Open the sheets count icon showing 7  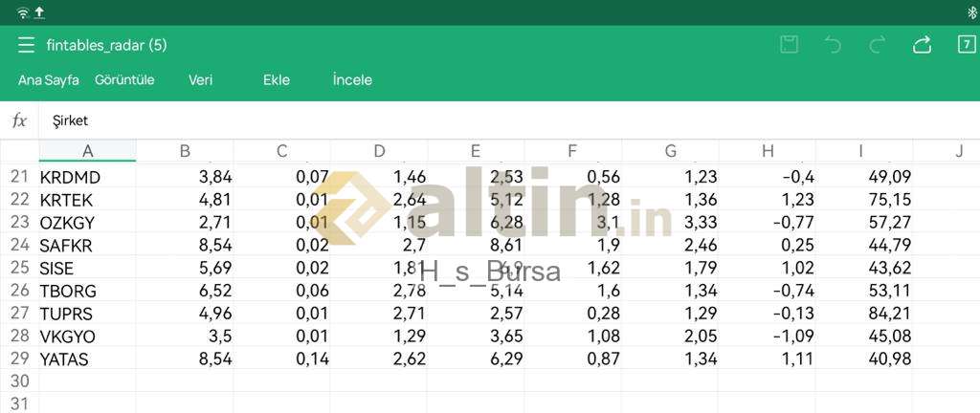click(x=967, y=44)
